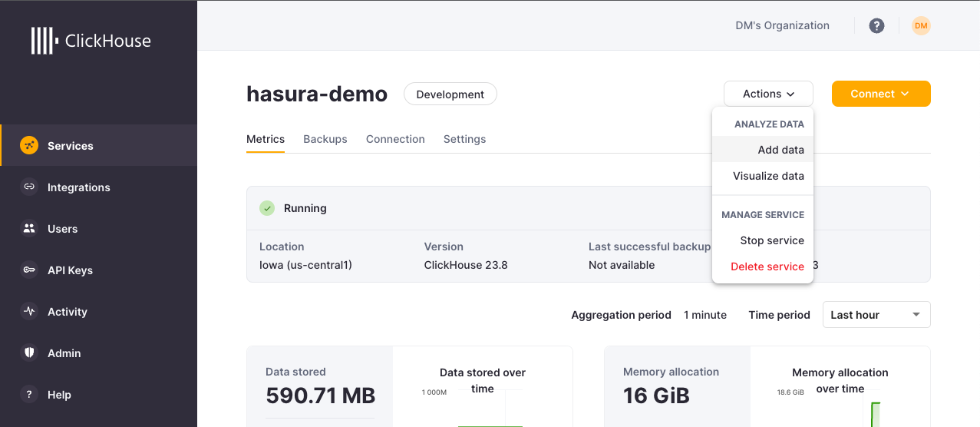The width and height of the screenshot is (980, 427).
Task: Click the Integrations link icon
Action: tap(29, 187)
